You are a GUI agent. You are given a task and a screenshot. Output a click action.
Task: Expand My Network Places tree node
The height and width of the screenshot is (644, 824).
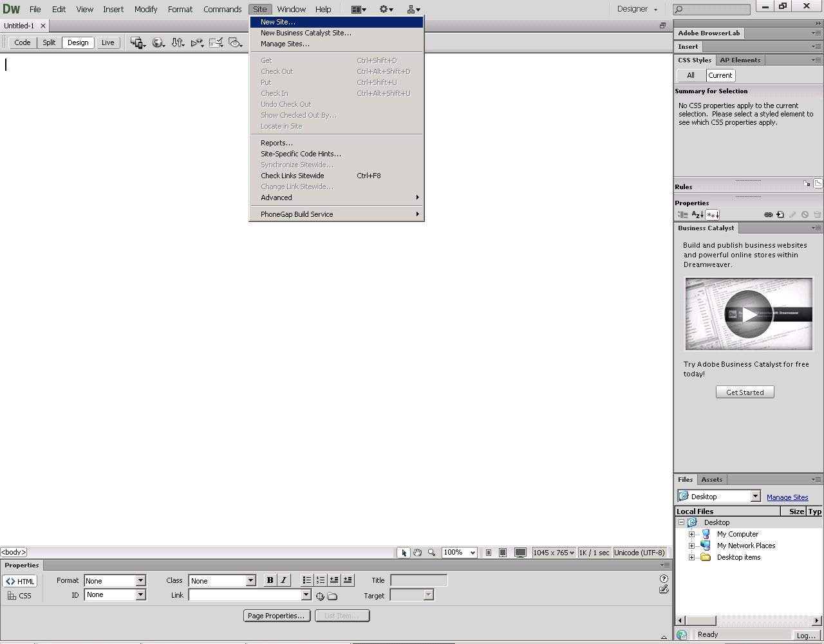(691, 546)
